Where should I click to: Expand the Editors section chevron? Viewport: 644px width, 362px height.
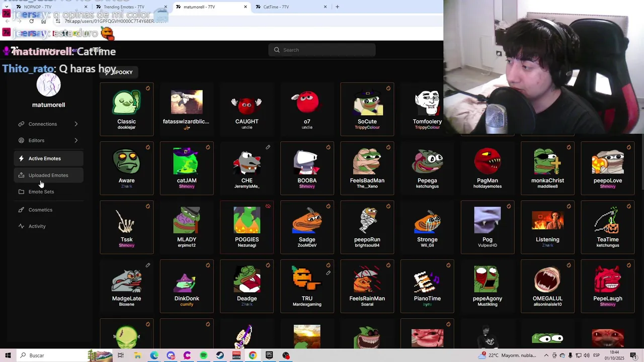click(x=76, y=140)
